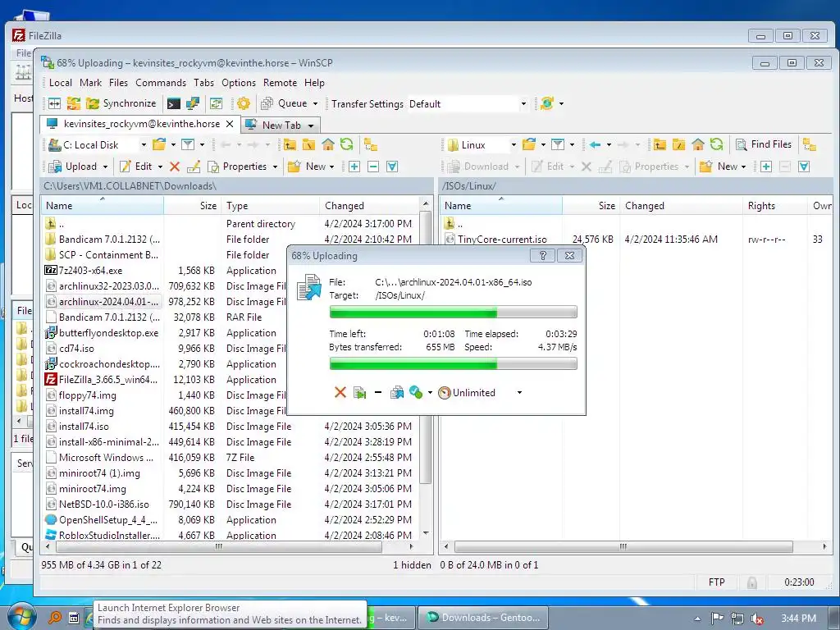Open the Local menu
The width and height of the screenshot is (840, 630).
click(61, 83)
